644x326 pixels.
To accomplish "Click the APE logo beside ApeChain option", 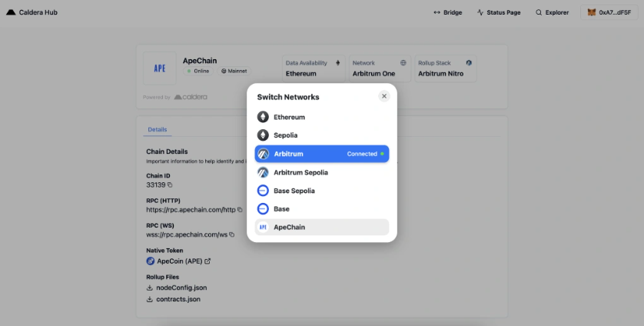I will click(263, 227).
